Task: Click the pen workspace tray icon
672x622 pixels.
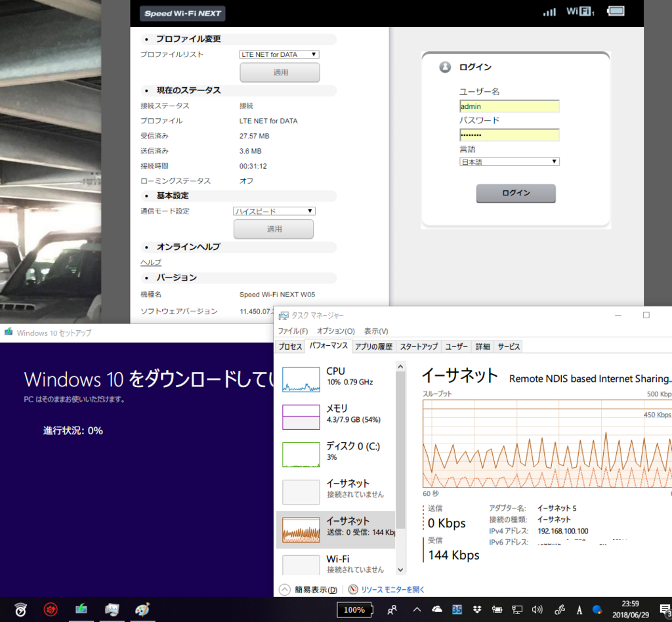Action: click(x=559, y=609)
